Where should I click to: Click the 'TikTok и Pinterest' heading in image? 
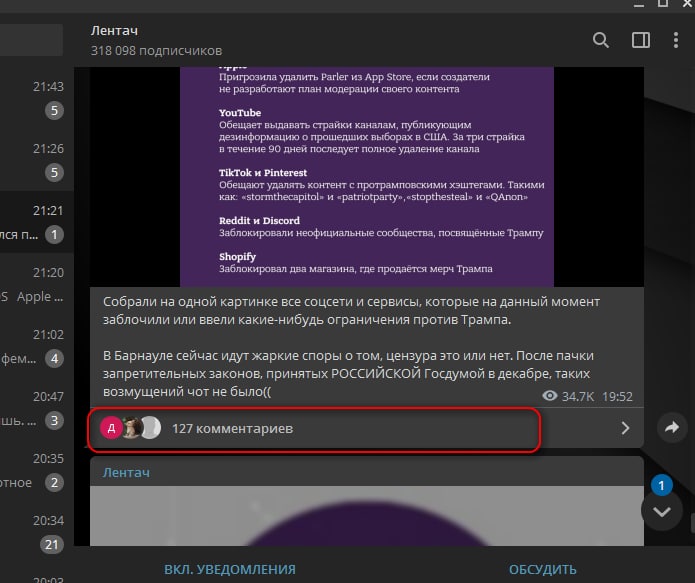(263, 172)
